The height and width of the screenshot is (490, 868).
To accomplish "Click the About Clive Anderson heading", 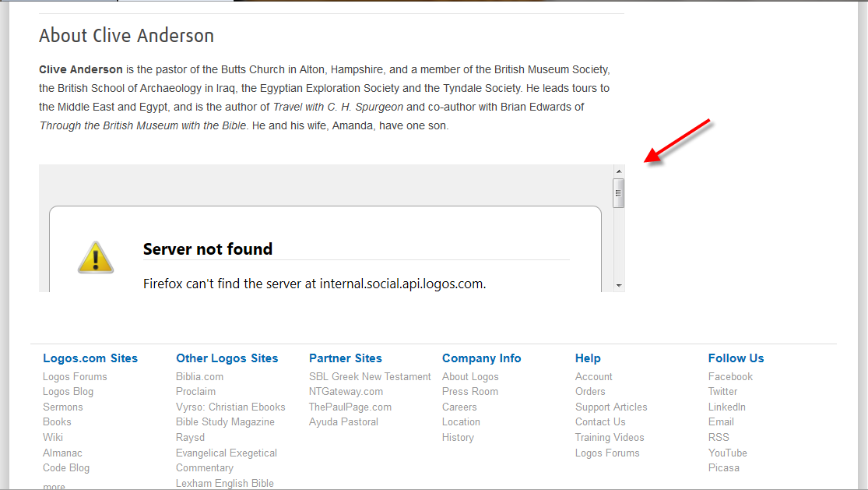I will coord(126,35).
